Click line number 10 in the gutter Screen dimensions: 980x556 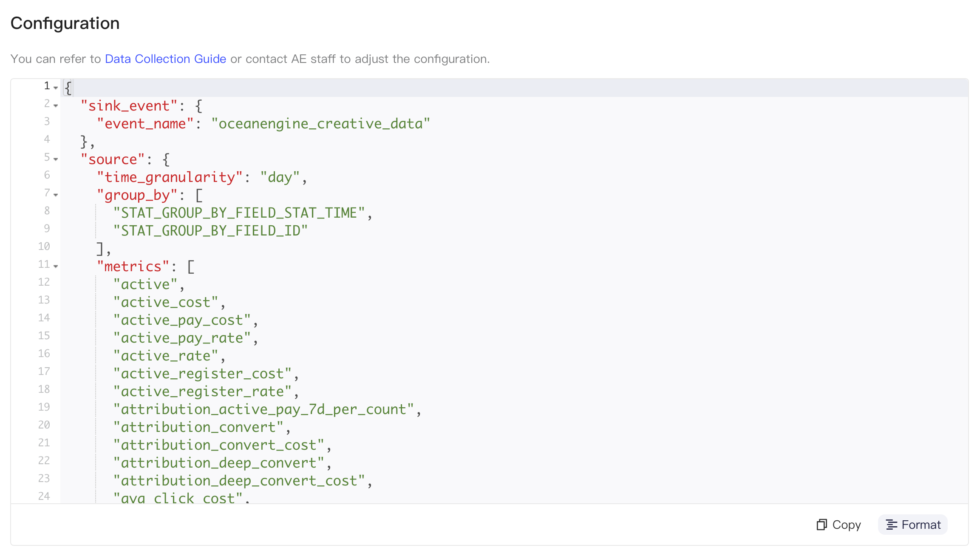click(44, 247)
